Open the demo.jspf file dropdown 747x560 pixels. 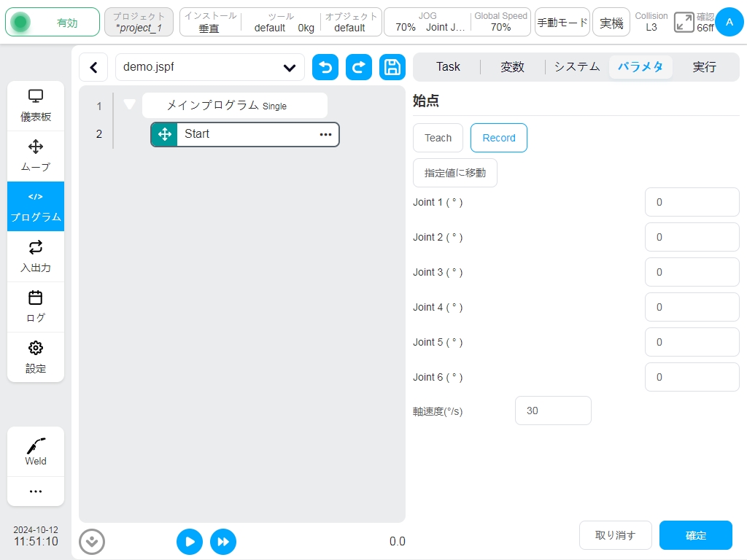(x=209, y=67)
